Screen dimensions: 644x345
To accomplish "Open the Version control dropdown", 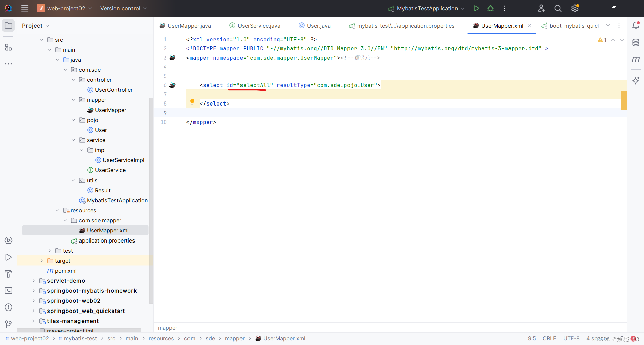I will coord(123,8).
